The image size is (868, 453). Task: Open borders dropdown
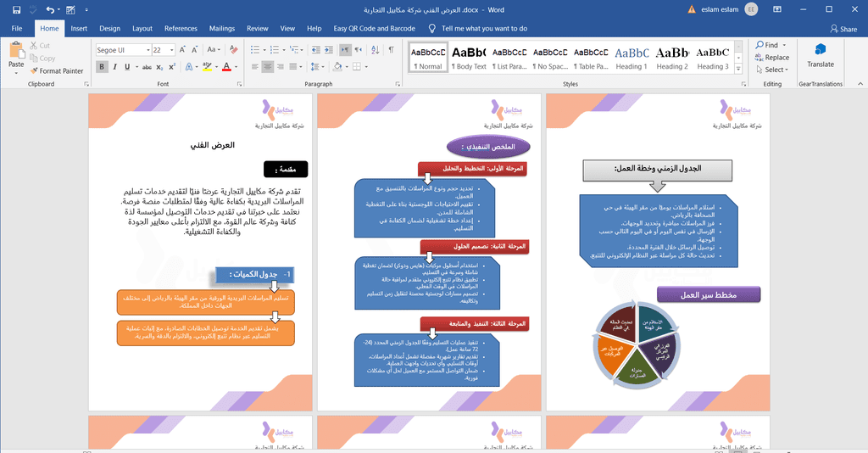click(x=366, y=67)
